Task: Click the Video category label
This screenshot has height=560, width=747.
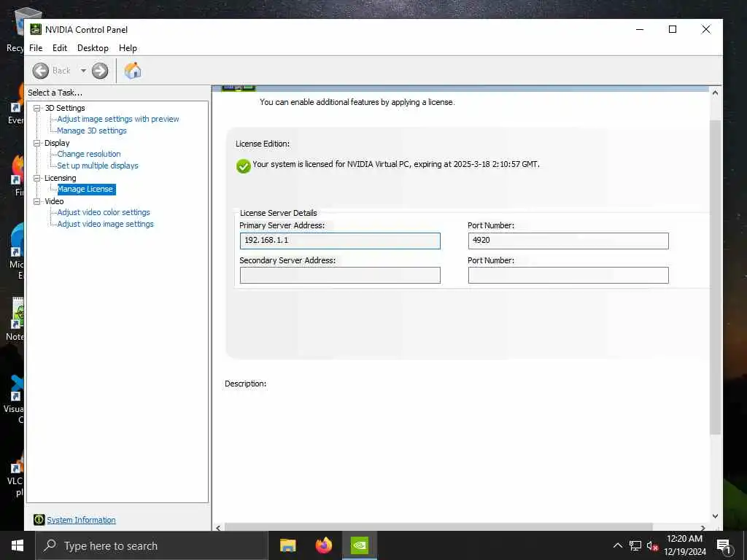Action: [x=54, y=201]
